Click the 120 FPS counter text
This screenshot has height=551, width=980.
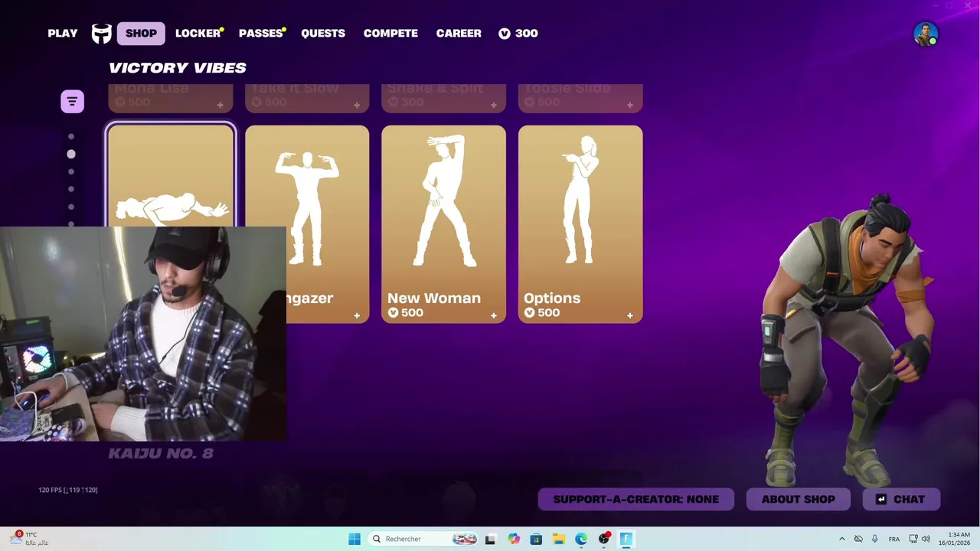click(68, 490)
